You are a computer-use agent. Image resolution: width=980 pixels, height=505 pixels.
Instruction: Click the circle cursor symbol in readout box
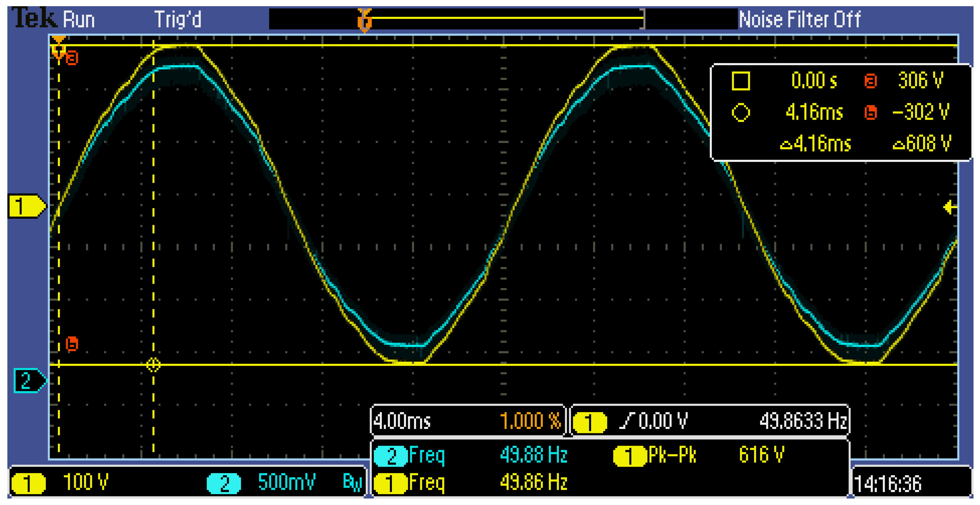(x=741, y=113)
